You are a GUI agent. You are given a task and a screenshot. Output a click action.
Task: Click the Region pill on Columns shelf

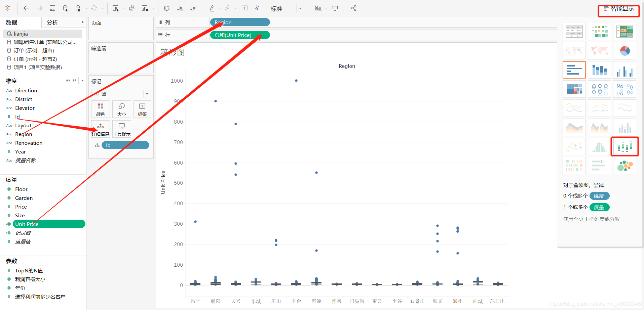[x=240, y=22]
